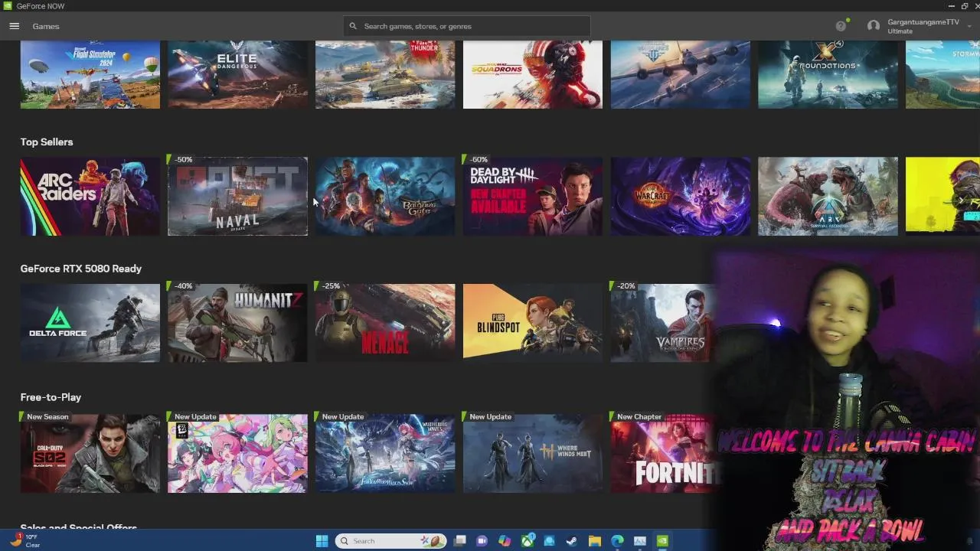This screenshot has width=980, height=551.
Task: Minimize the GeForce NOW window
Action: (950, 6)
